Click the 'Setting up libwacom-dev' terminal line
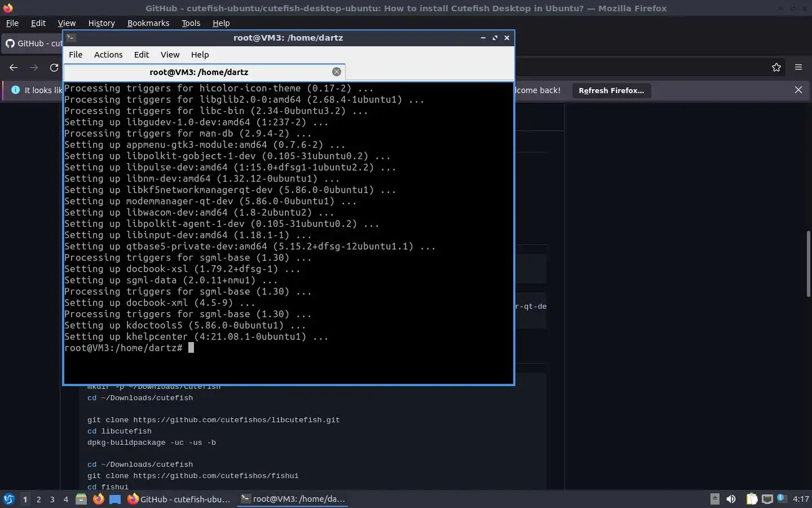 (x=199, y=212)
